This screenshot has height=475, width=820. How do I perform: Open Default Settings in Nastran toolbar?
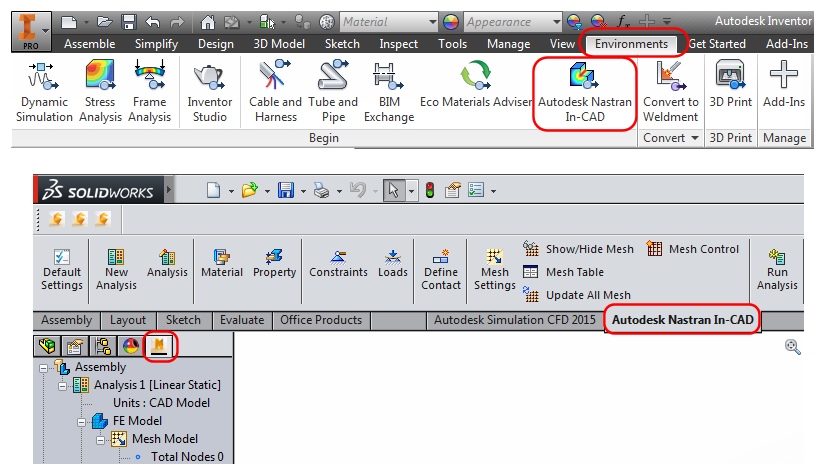pos(62,270)
